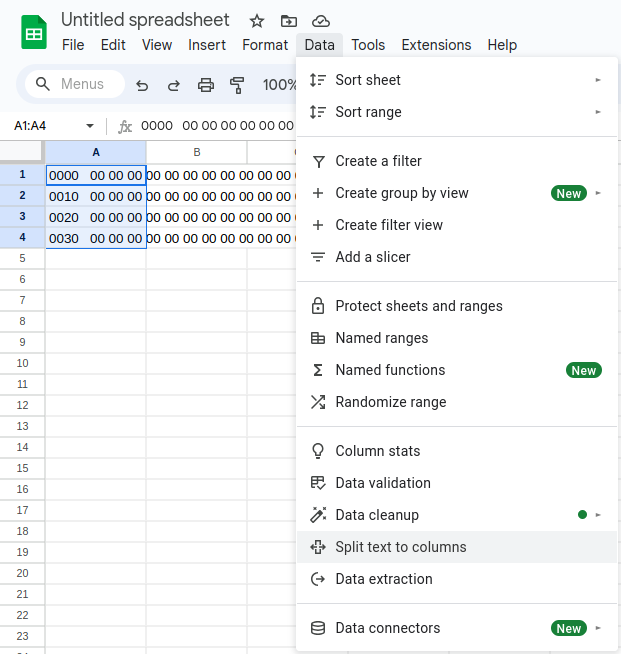This screenshot has height=654, width=621.
Task: Click the undo arrow icon
Action: coord(142,85)
